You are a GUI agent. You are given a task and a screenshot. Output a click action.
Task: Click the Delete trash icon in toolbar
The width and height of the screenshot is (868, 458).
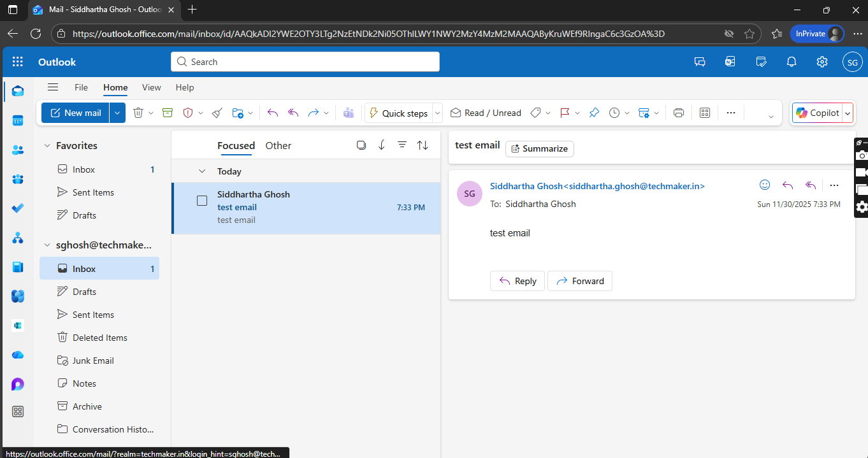(138, 113)
